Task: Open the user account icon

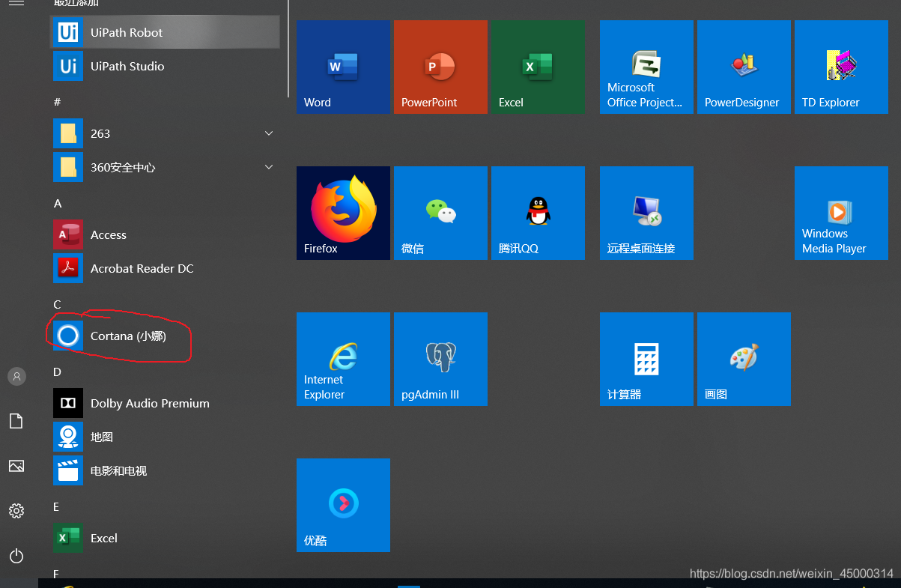Action: coord(16,376)
